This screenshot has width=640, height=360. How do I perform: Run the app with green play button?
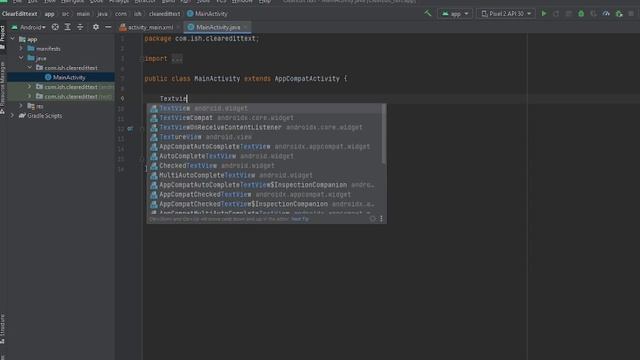[544, 13]
